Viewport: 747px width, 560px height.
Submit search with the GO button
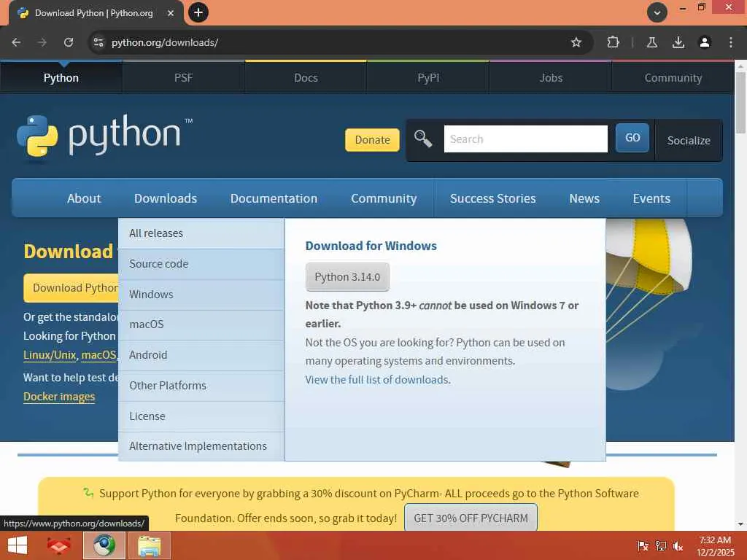click(632, 138)
